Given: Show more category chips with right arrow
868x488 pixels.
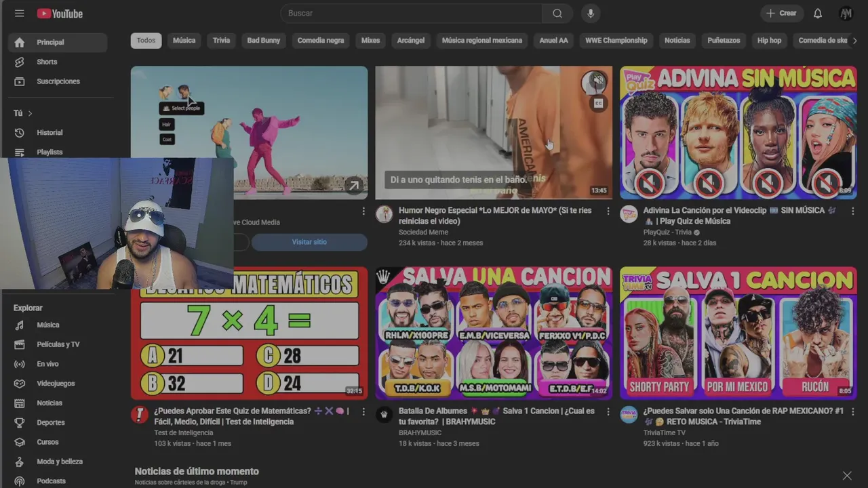Looking at the screenshot, I should tap(854, 41).
